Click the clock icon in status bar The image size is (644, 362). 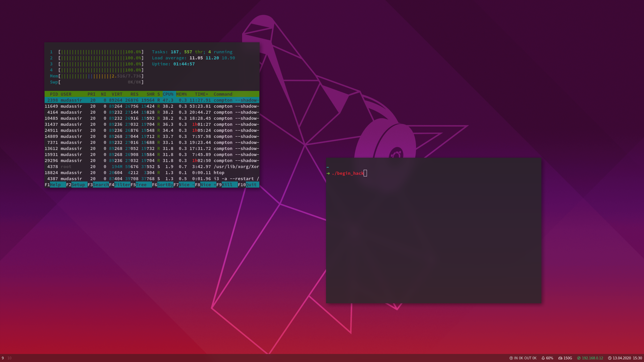point(610,358)
